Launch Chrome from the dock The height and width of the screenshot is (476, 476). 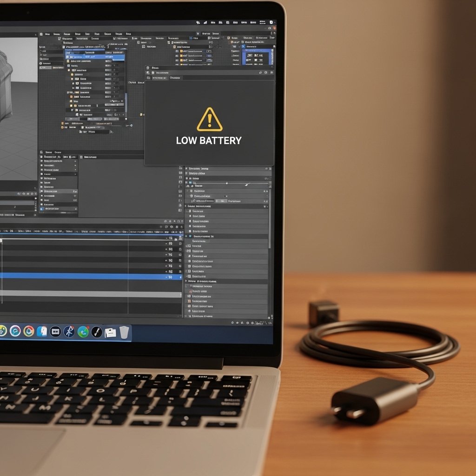28,331
